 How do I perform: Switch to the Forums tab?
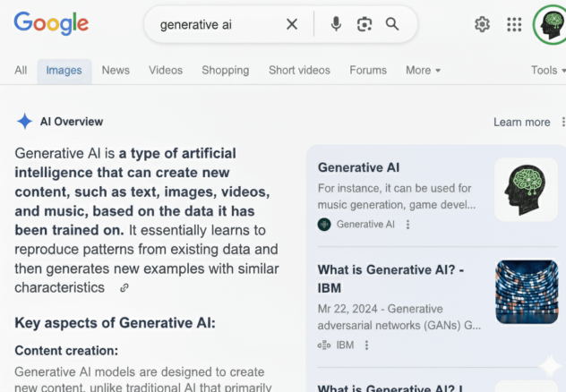[368, 70]
